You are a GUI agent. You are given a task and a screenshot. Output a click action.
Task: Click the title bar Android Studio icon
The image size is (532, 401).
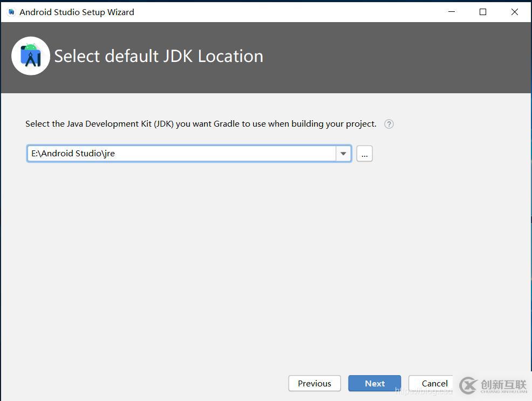(x=11, y=12)
